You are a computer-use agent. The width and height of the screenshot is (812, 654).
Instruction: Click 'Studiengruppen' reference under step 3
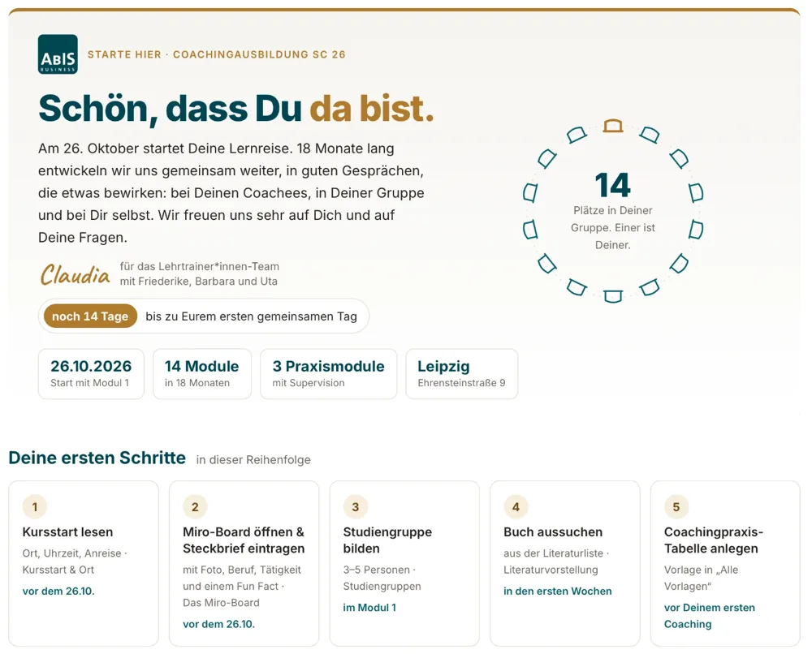click(382, 586)
